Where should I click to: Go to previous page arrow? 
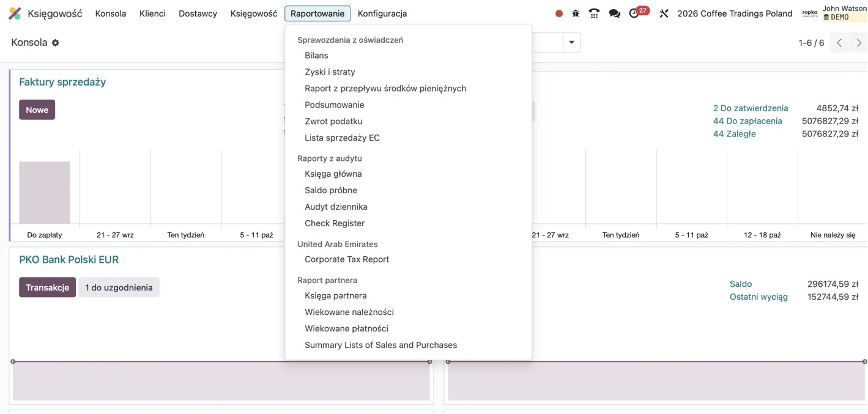pos(839,43)
